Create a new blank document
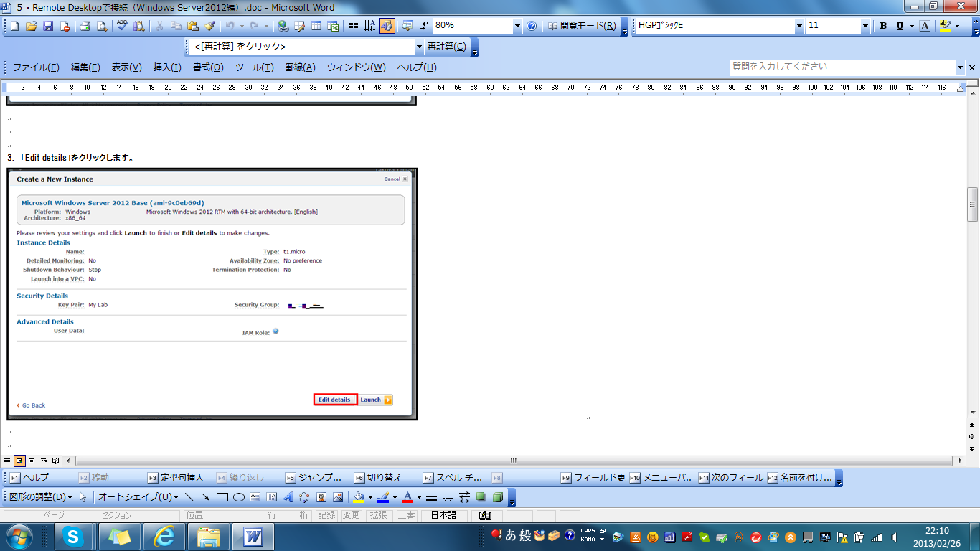The width and height of the screenshot is (980, 551). [14, 26]
